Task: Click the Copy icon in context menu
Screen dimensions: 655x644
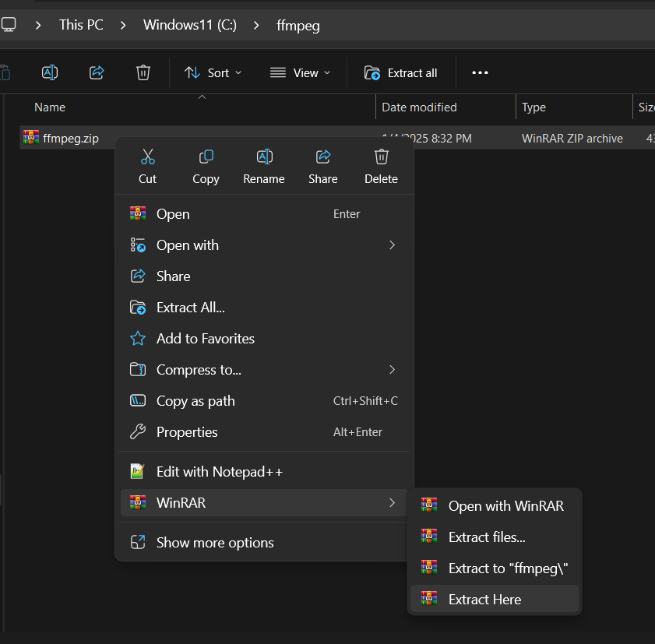Action: [206, 157]
